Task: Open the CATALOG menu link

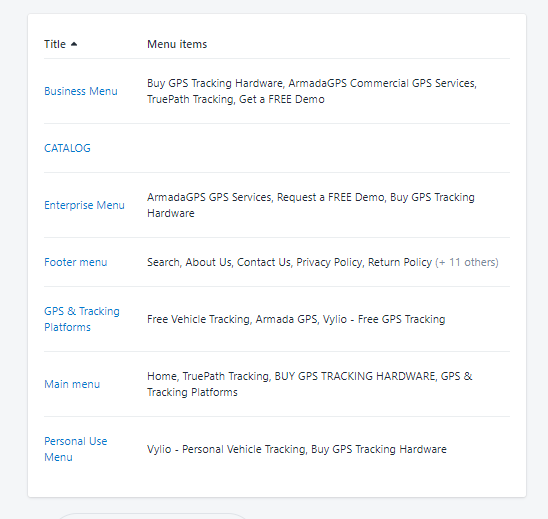Action: (x=67, y=148)
